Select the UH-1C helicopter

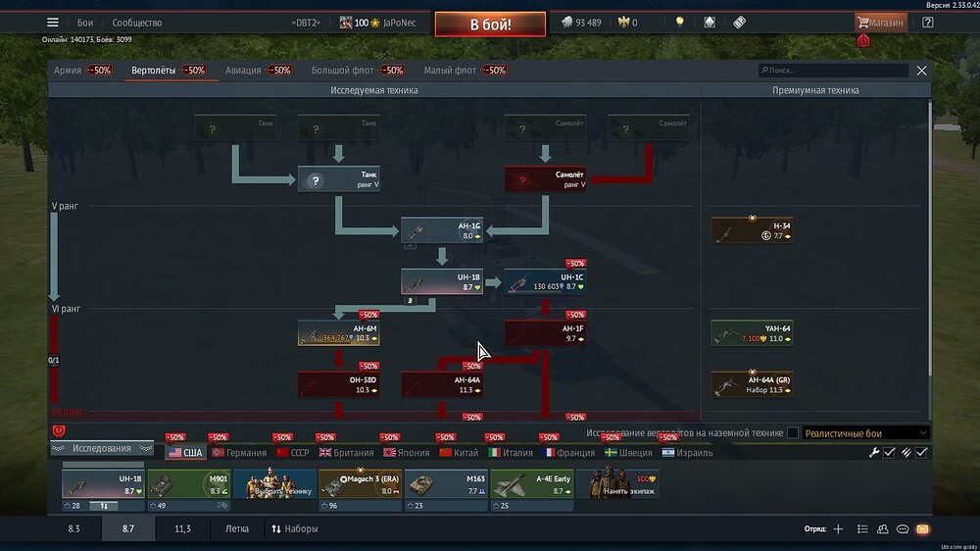click(x=545, y=282)
